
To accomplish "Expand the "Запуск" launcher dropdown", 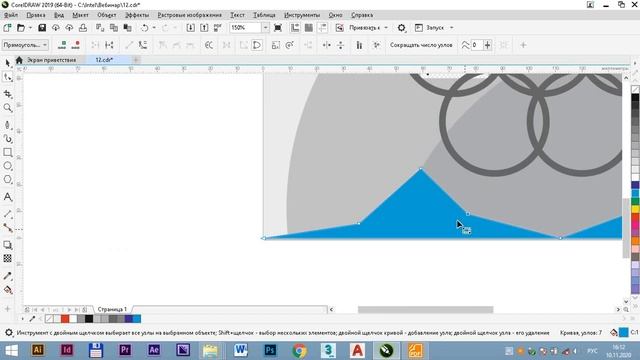I will point(451,28).
